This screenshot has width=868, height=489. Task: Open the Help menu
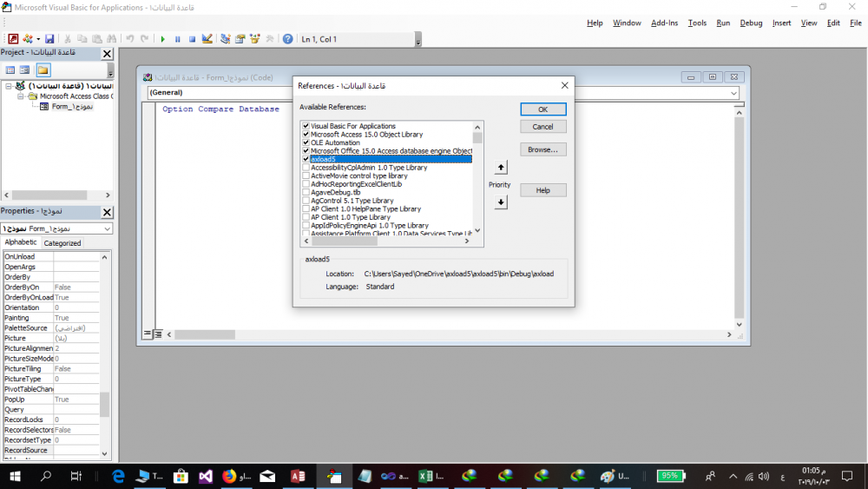tap(595, 23)
